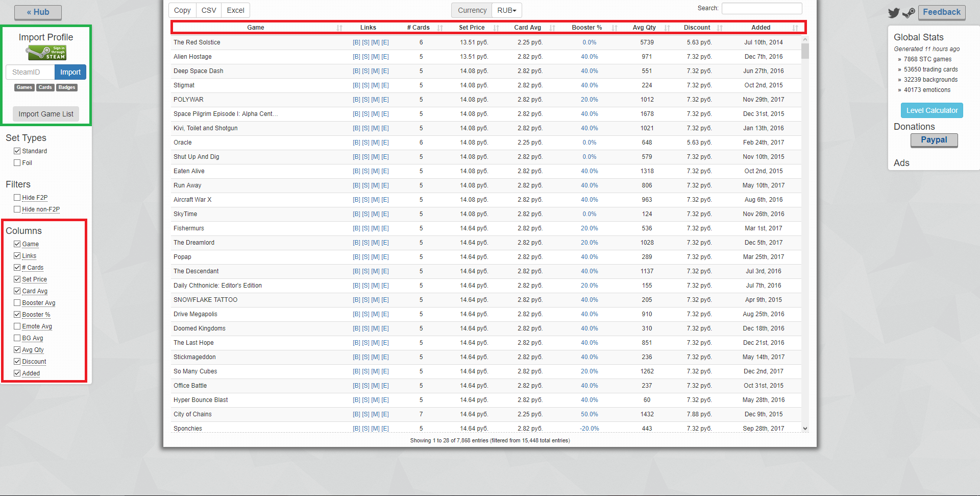Toggle the Card Avg column checkbox
Image resolution: width=980 pixels, height=496 pixels.
[x=17, y=291]
